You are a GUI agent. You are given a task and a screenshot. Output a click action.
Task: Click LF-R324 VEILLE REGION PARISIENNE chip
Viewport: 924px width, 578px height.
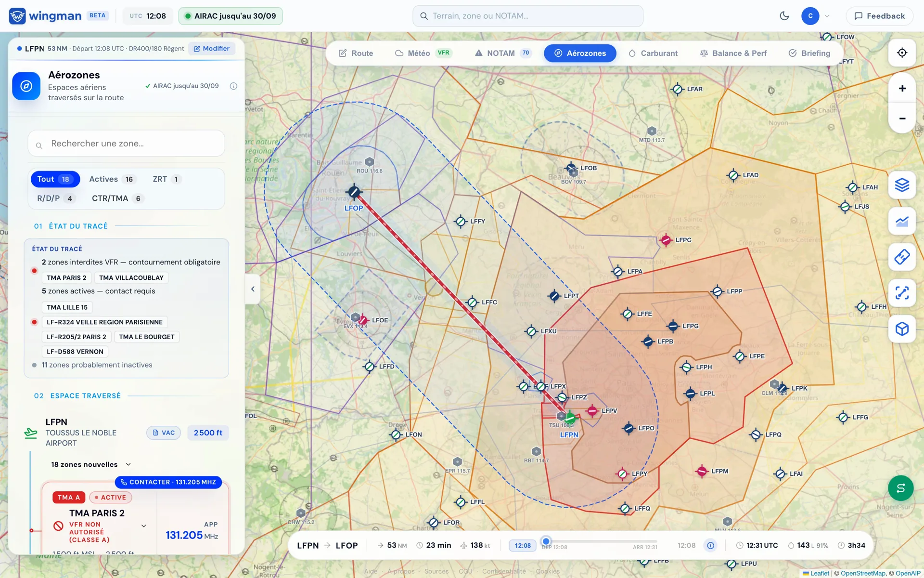tap(104, 322)
